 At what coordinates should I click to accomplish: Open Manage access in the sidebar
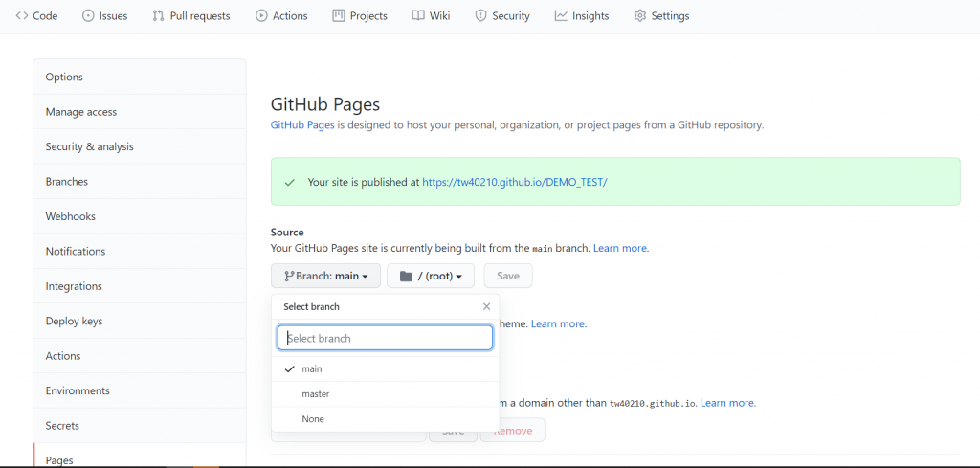140,112
